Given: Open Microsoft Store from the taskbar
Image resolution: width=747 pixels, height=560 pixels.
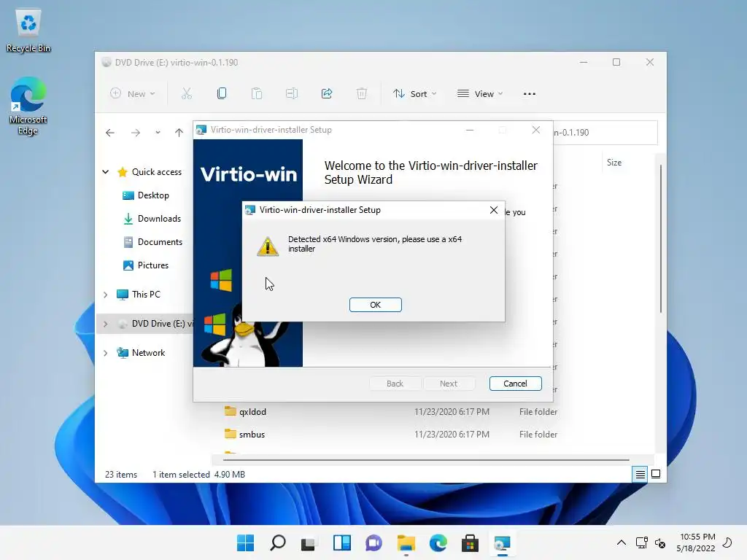Looking at the screenshot, I should click(x=470, y=542).
